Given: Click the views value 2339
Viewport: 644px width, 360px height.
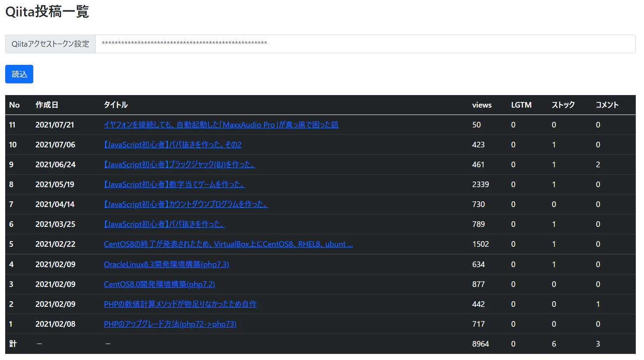Looking at the screenshot, I should tap(481, 185).
